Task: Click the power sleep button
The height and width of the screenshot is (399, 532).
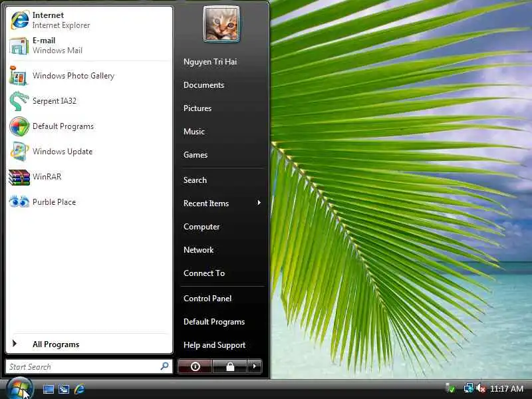Action: (195, 366)
